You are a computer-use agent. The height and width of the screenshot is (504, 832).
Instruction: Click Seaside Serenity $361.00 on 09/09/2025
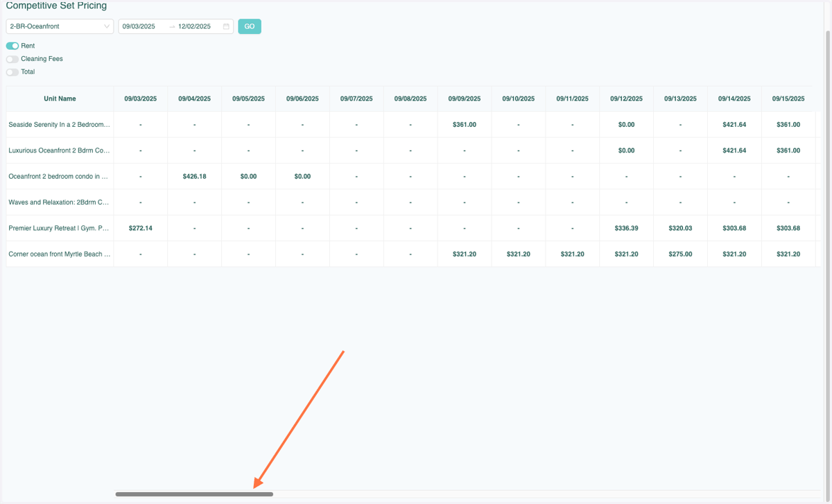click(465, 125)
